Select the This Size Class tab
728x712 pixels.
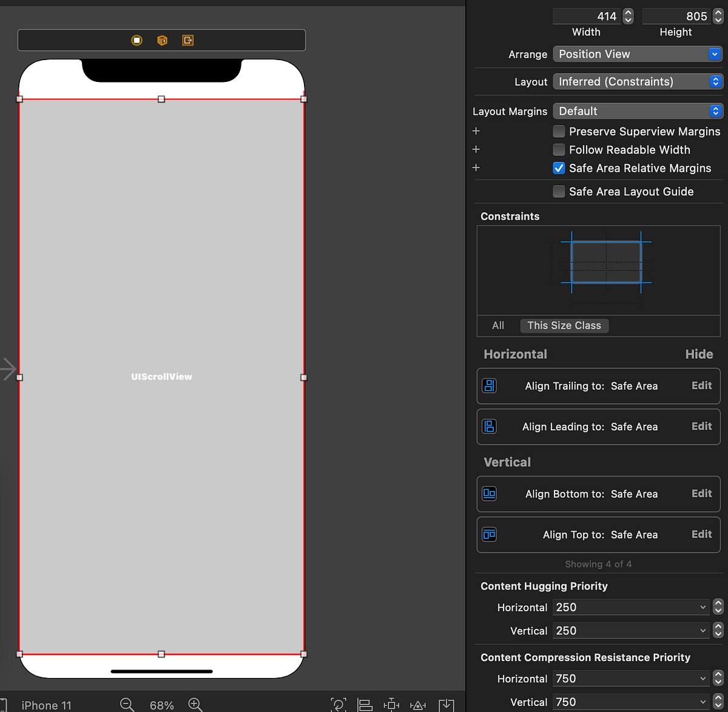[x=564, y=325]
